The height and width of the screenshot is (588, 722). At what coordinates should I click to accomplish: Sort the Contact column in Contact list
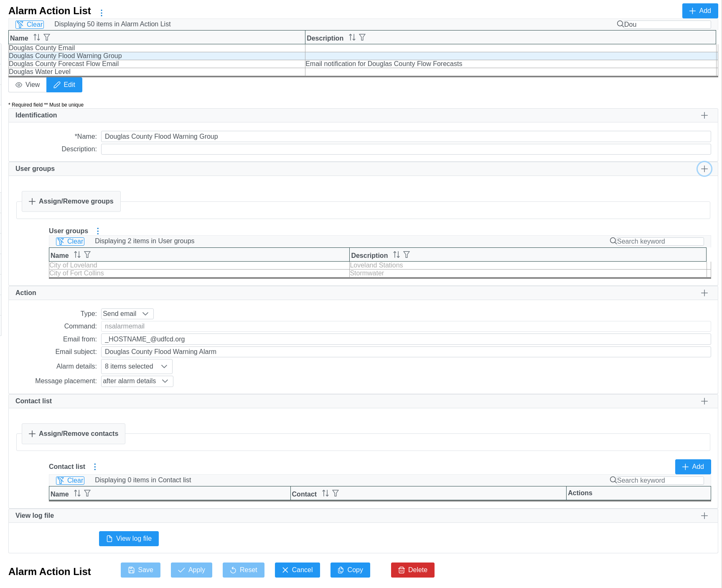[325, 494]
